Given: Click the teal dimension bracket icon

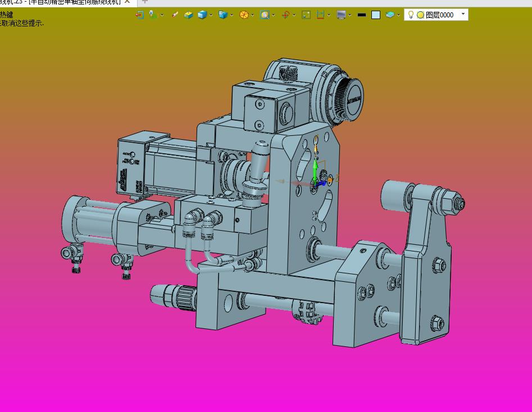Looking at the screenshot, I should [x=320, y=15].
